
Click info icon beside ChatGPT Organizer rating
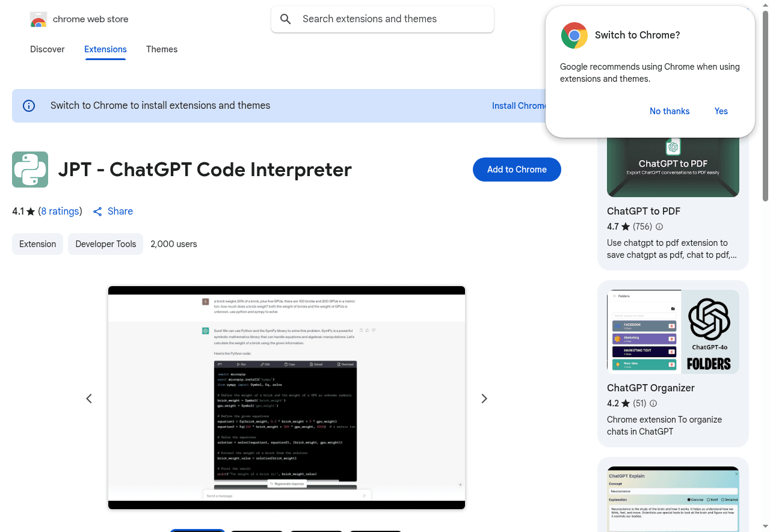653,403
